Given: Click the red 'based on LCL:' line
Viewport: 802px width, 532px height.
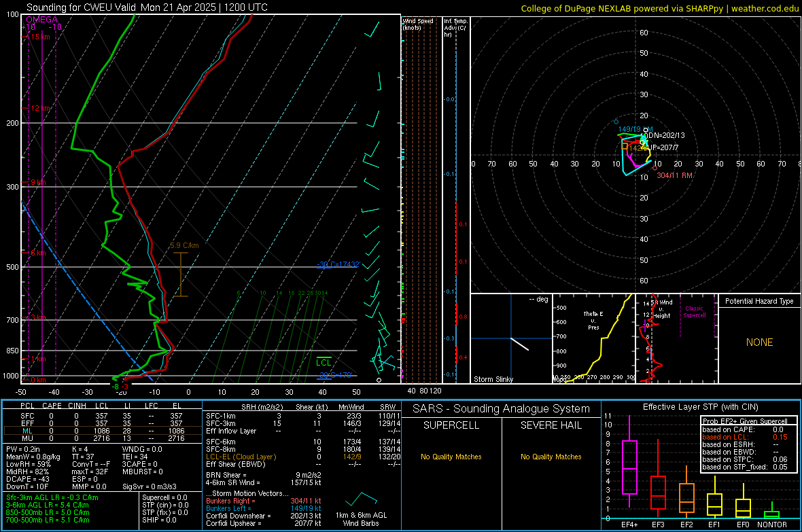Looking at the screenshot, I should click(x=745, y=437).
